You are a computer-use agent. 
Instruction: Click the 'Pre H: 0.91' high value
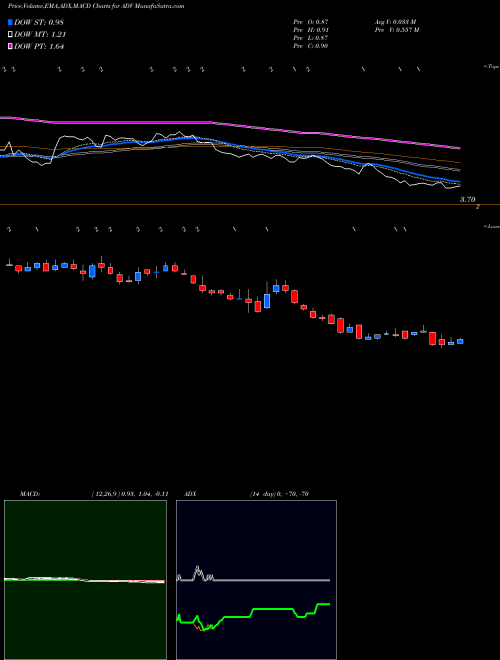pyautogui.click(x=311, y=30)
